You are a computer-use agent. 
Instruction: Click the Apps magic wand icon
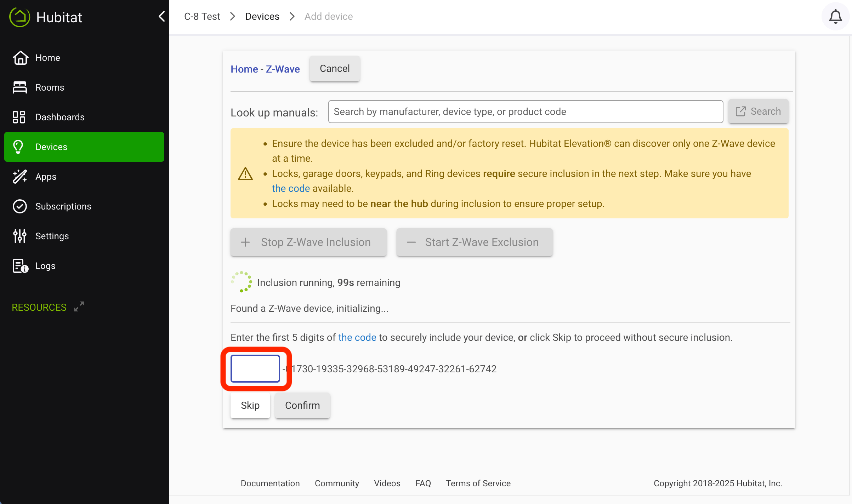(20, 177)
